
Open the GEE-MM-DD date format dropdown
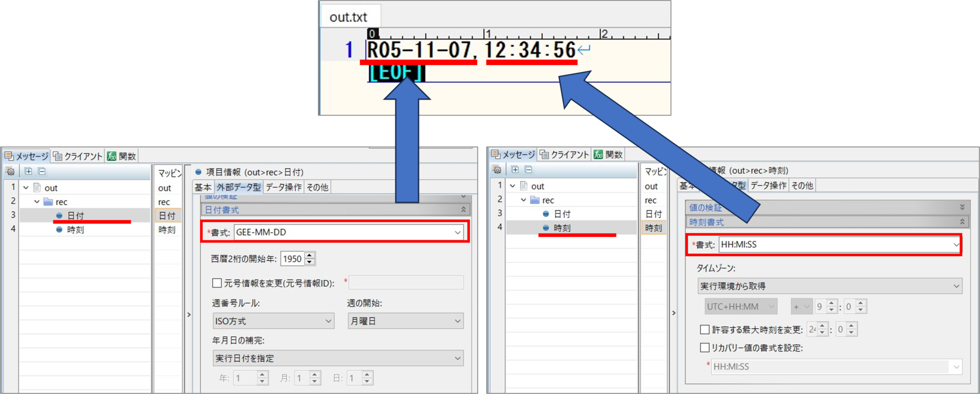tap(457, 232)
